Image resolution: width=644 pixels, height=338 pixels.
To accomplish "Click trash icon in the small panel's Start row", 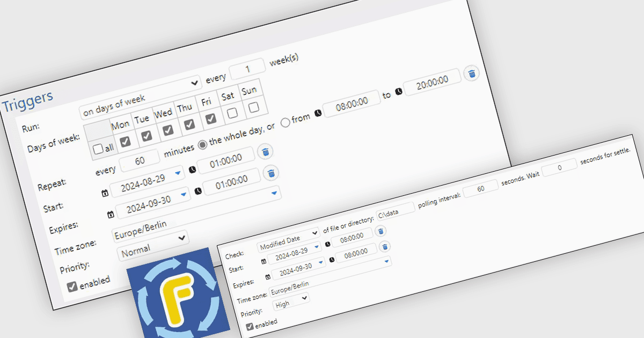I will [380, 231].
